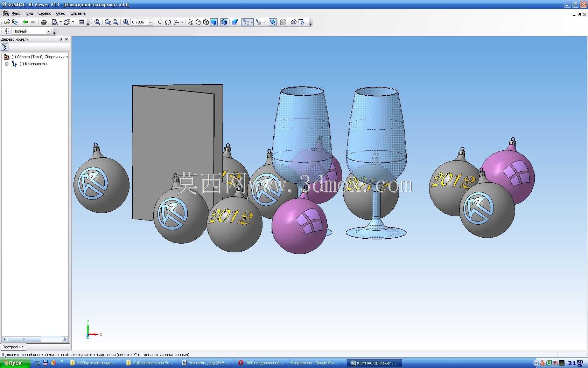588x368 pixels.
Task: Print the document using printer icon
Action: [x=44, y=22]
